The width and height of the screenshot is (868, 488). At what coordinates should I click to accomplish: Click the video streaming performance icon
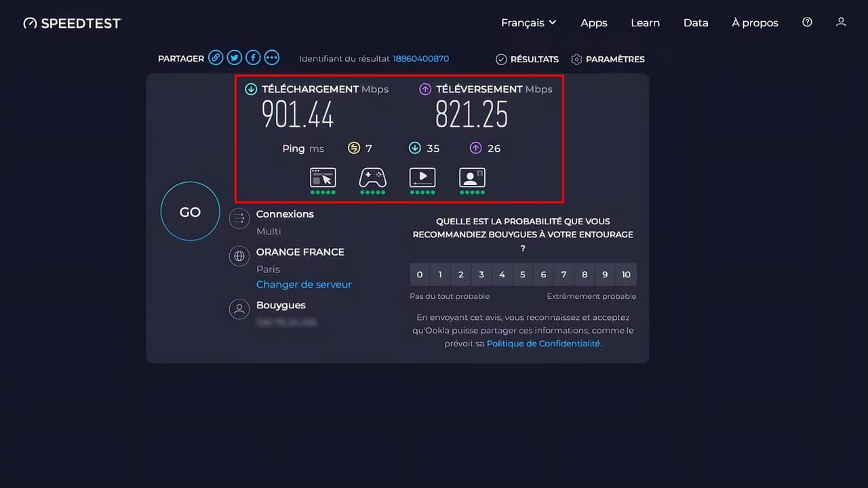[422, 178]
